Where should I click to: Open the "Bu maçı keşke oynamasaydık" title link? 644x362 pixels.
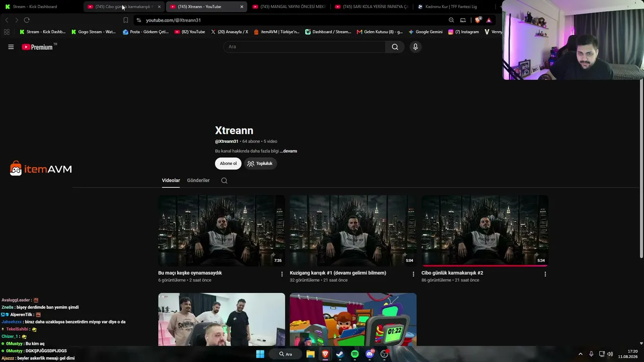pyautogui.click(x=190, y=273)
